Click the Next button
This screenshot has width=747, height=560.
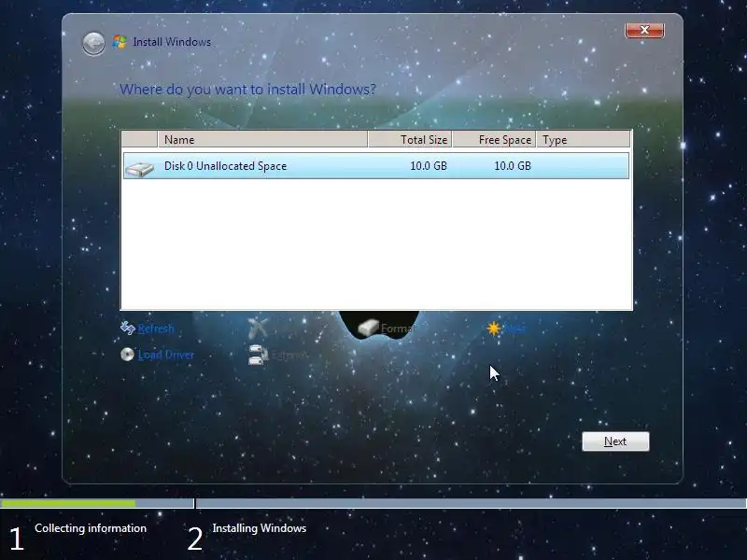(615, 441)
